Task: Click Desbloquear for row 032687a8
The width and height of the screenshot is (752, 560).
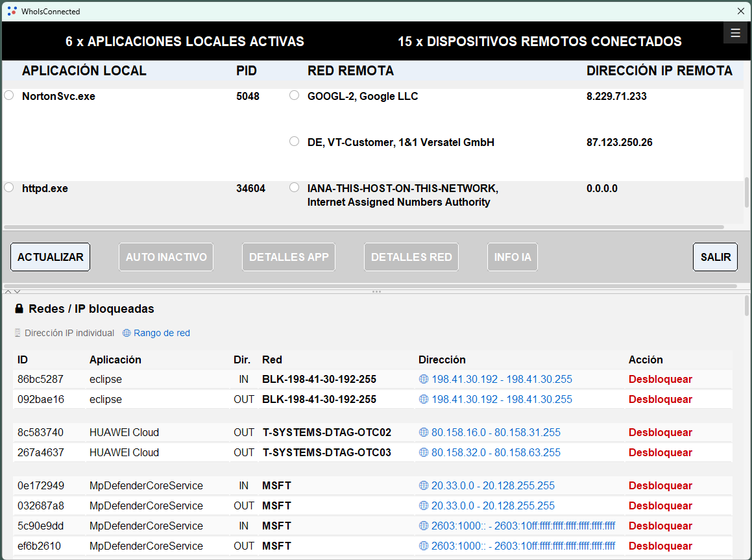Action: coord(661,506)
